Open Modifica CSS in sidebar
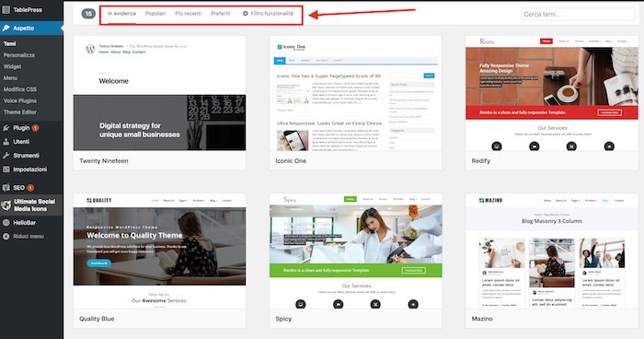644x339 pixels. [x=19, y=89]
